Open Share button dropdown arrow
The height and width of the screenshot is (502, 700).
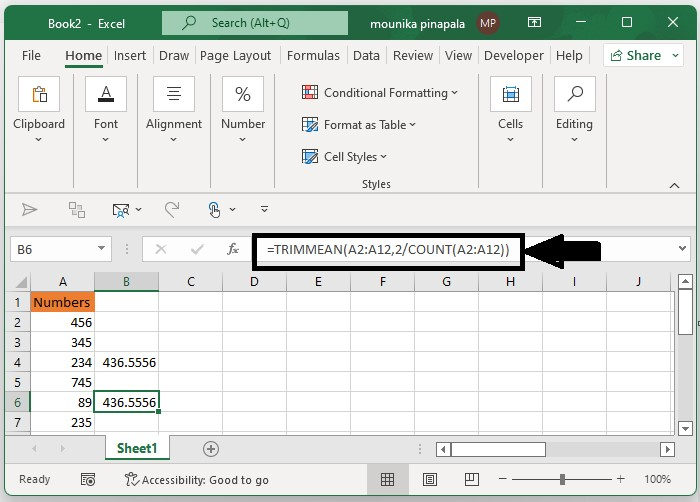675,55
